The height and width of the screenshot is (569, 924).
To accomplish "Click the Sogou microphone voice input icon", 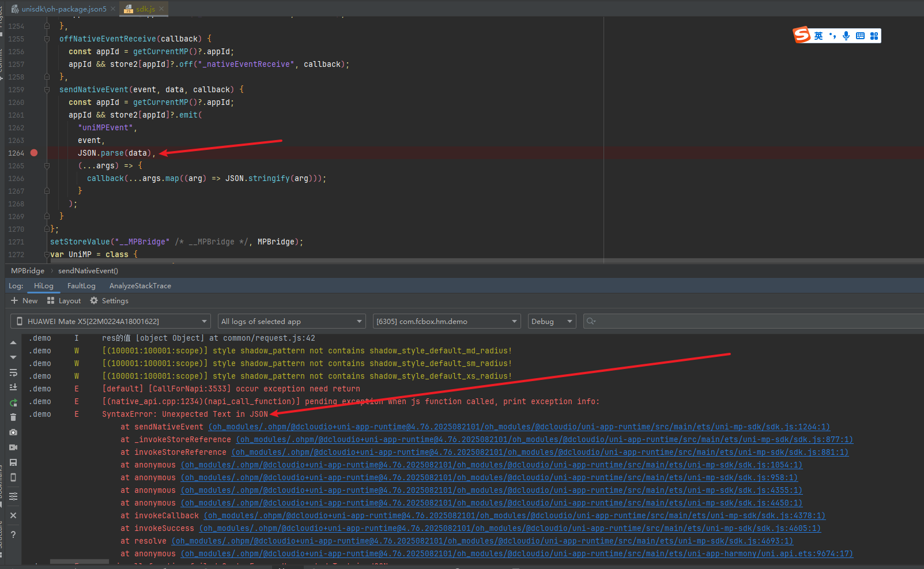I will [x=846, y=36].
